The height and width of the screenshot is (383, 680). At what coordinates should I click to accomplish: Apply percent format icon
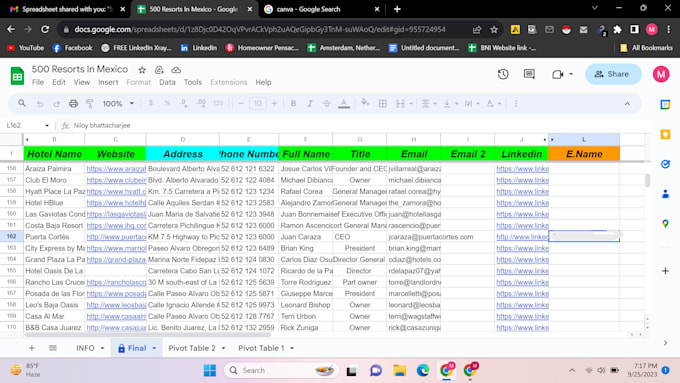(167, 103)
